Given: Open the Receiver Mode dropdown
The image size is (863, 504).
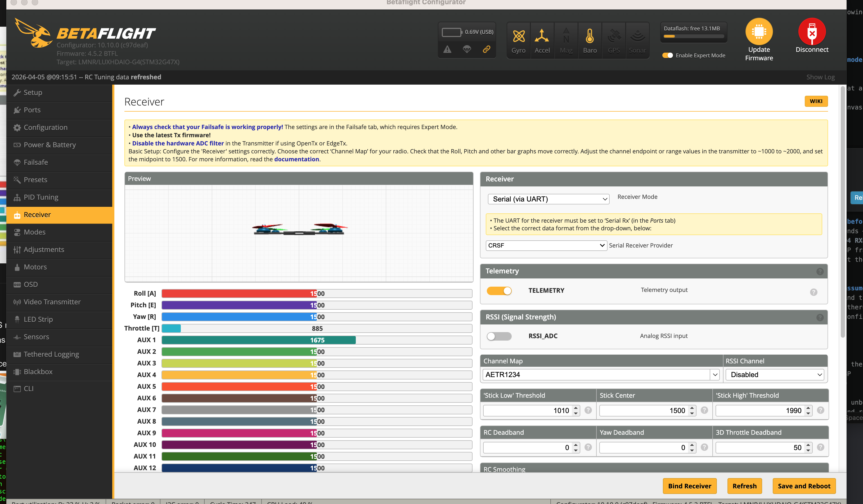Looking at the screenshot, I should click(548, 199).
